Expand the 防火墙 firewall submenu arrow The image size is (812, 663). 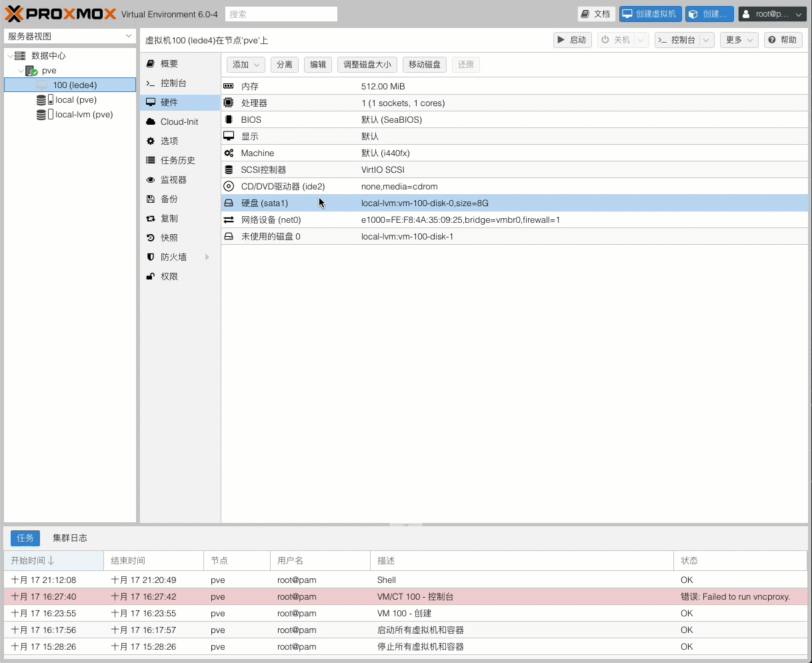point(207,257)
